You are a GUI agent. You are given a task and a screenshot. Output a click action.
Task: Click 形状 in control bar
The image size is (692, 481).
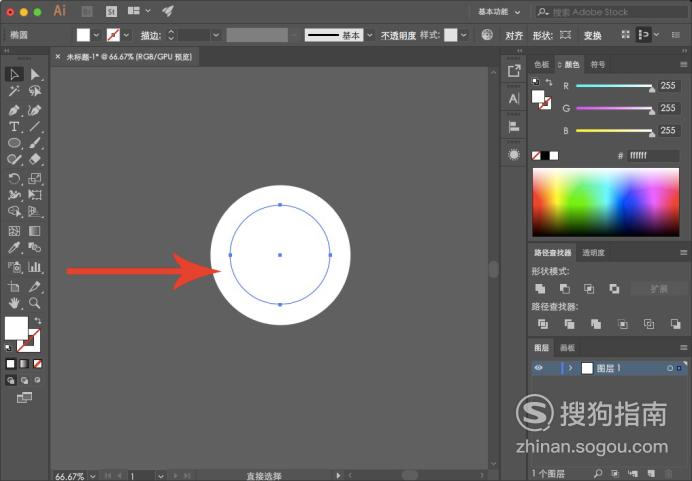[x=542, y=35]
